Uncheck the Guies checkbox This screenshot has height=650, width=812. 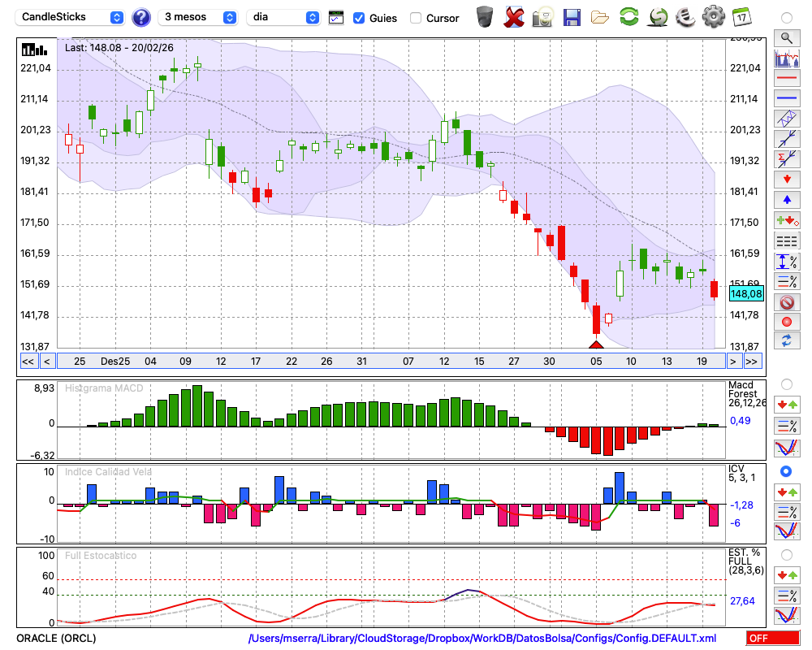(359, 18)
